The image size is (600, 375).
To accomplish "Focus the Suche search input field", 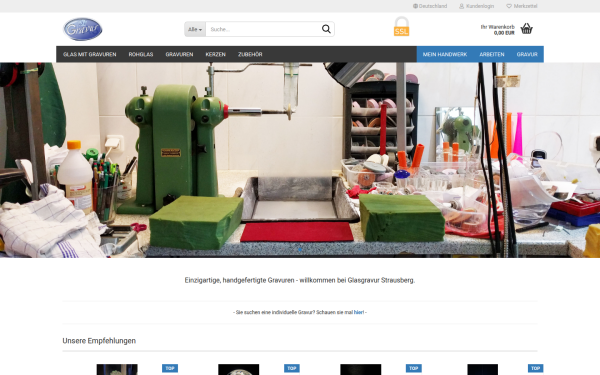I will [263, 29].
